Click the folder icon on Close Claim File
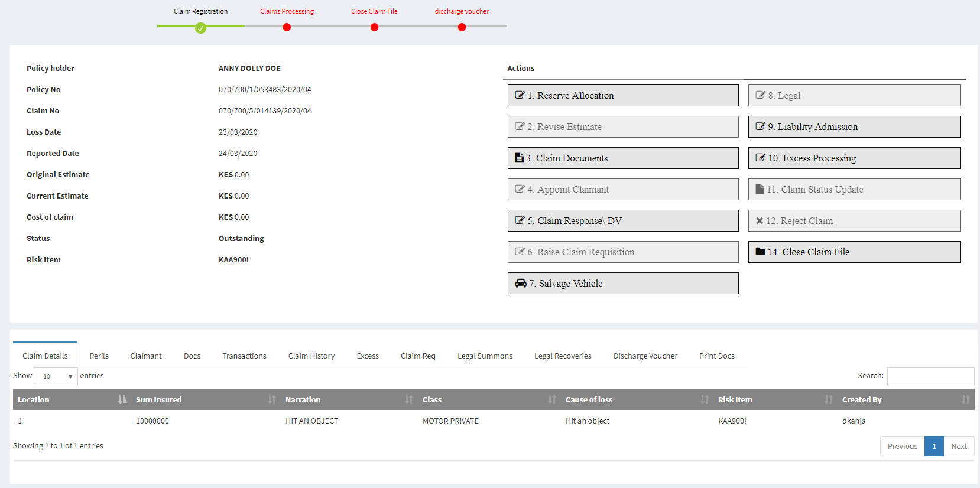Viewport: 980px width, 488px height. [x=760, y=252]
